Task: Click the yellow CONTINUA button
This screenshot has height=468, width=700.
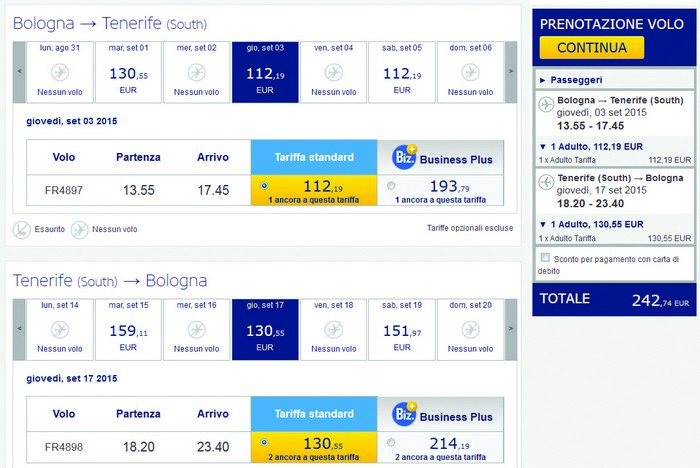Action: coord(592,47)
